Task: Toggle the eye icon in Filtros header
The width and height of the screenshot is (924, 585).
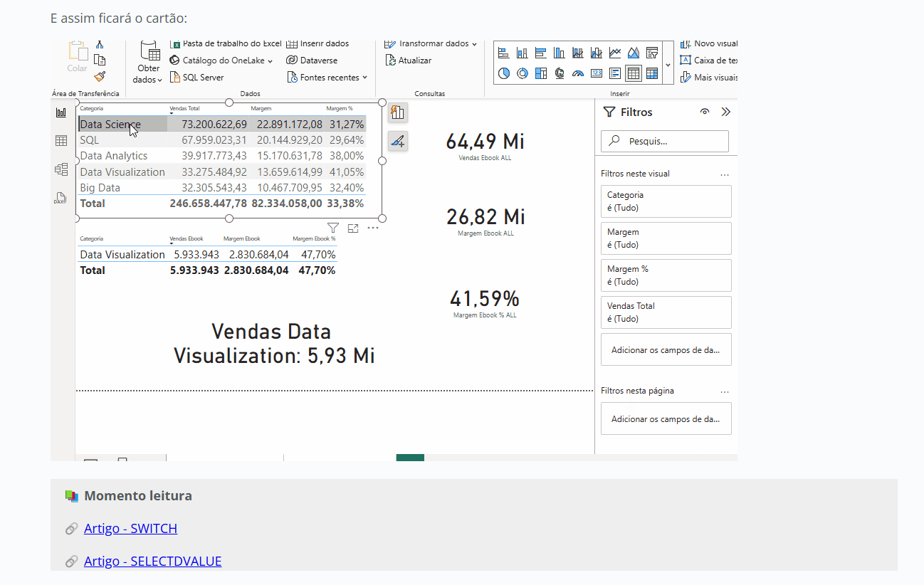Action: click(705, 112)
